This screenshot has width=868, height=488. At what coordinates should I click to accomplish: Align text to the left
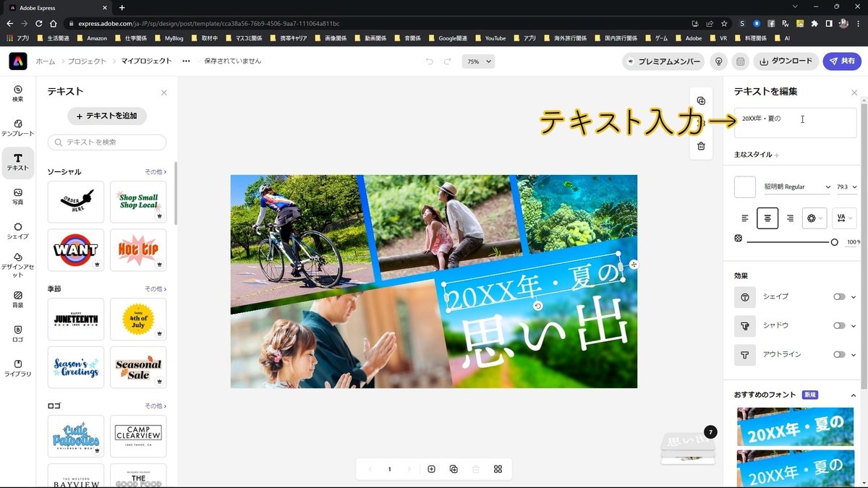point(745,218)
